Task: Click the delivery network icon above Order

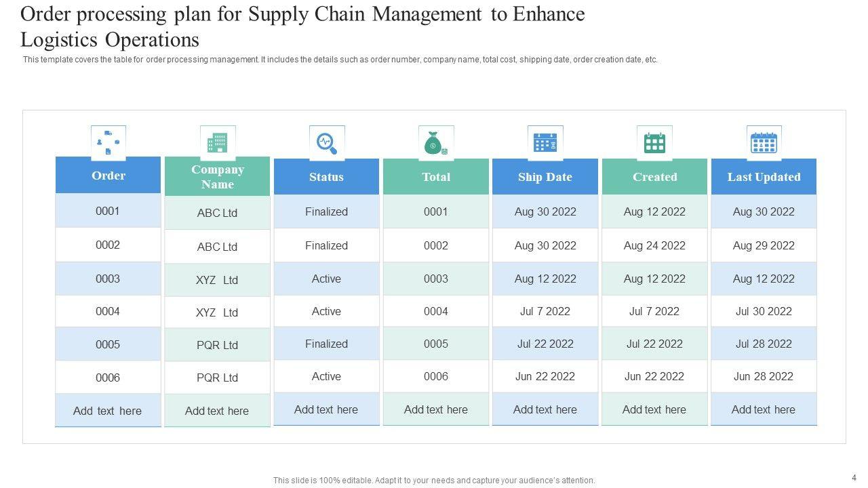Action: pyautogui.click(x=108, y=143)
